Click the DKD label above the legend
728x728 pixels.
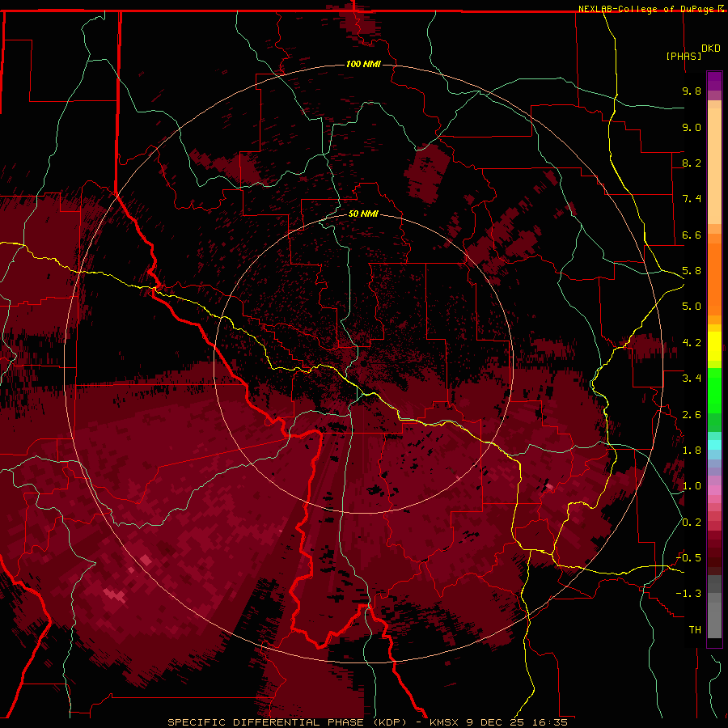[x=710, y=49]
